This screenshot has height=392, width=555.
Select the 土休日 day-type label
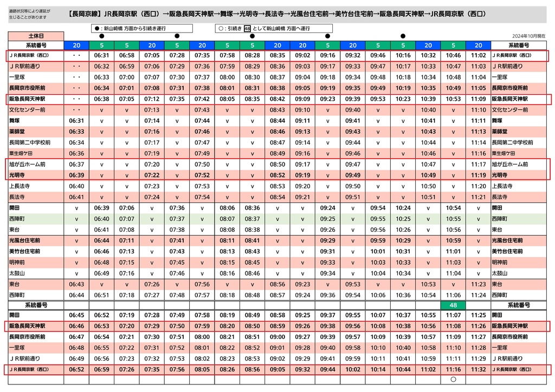pyautogui.click(x=36, y=36)
